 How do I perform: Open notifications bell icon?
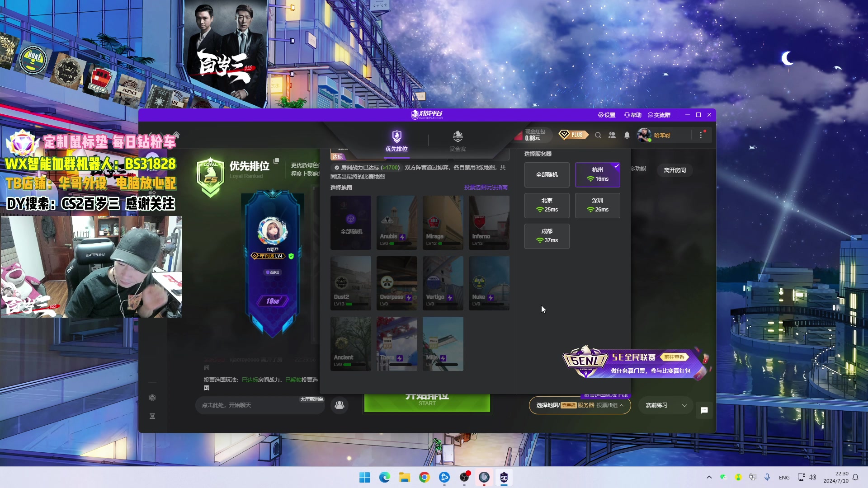[627, 135]
